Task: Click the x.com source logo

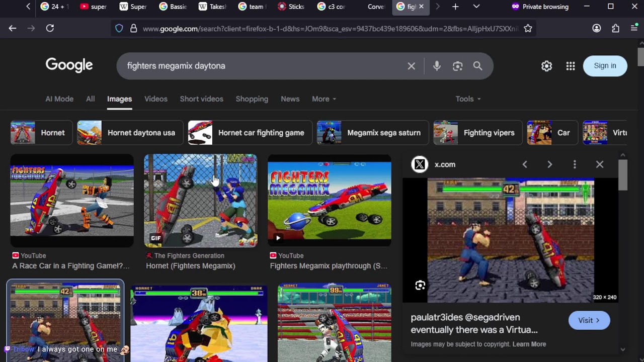Action: 420,164
